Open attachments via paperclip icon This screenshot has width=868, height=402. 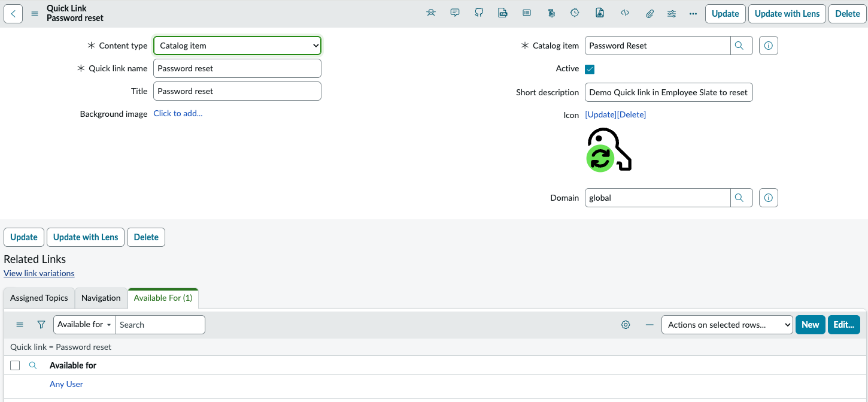click(x=650, y=14)
